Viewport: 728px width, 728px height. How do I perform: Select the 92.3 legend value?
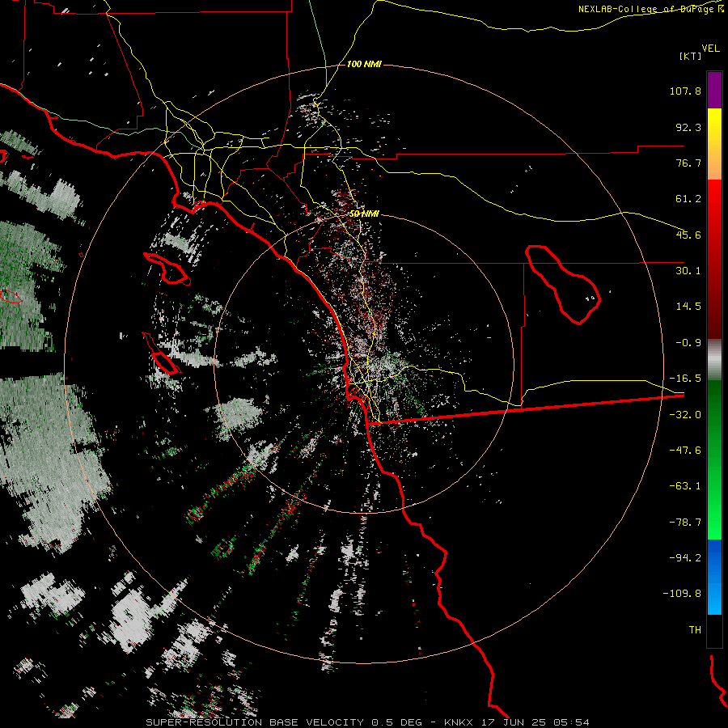pos(688,127)
